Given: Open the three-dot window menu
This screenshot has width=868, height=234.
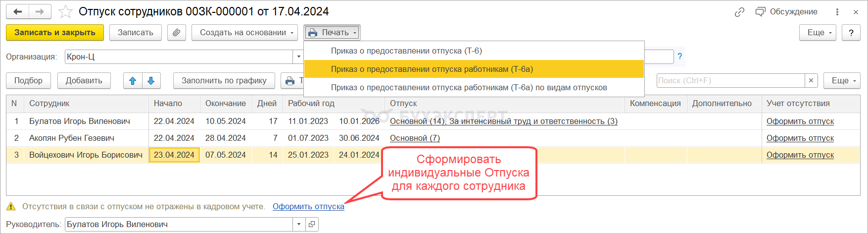Looking at the screenshot, I should point(837,12).
